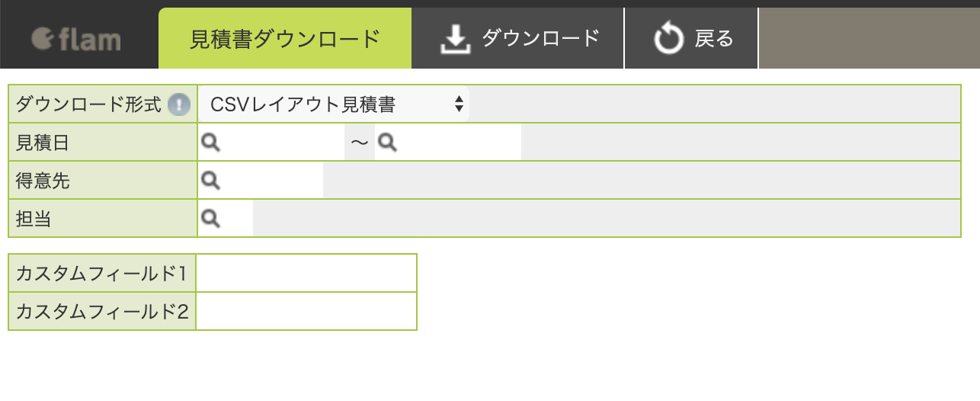
Task: Click the flam logo
Action: coord(76,39)
